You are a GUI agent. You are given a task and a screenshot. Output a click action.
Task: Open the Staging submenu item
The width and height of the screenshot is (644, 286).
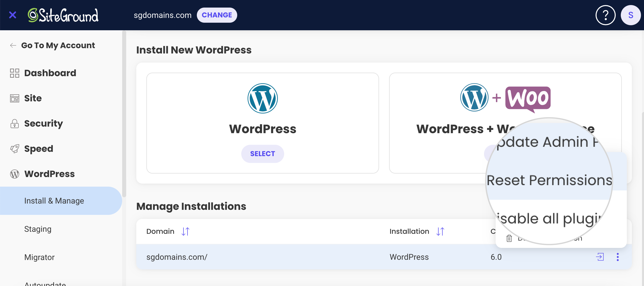(x=38, y=229)
